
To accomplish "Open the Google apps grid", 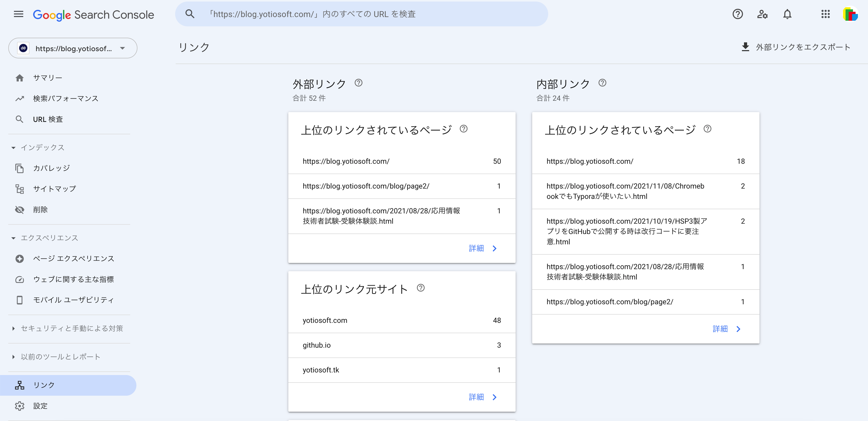I will [825, 14].
